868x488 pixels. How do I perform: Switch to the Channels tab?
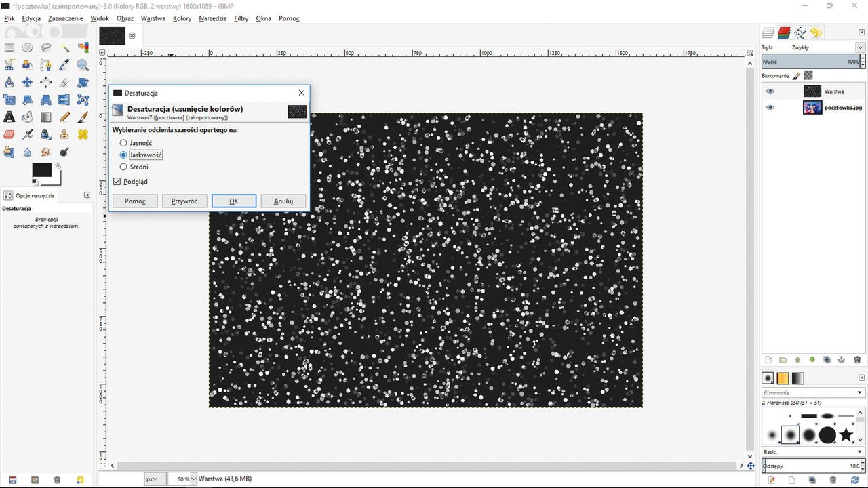tap(784, 33)
